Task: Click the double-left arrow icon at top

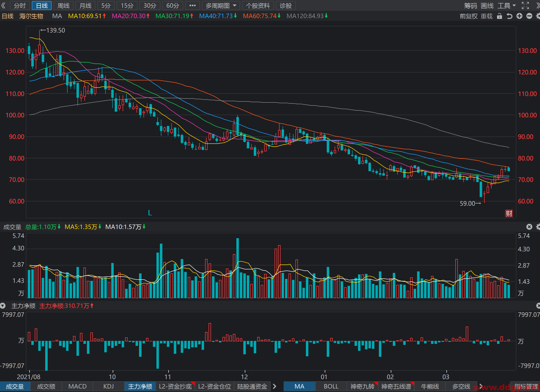Action: click(3, 5)
